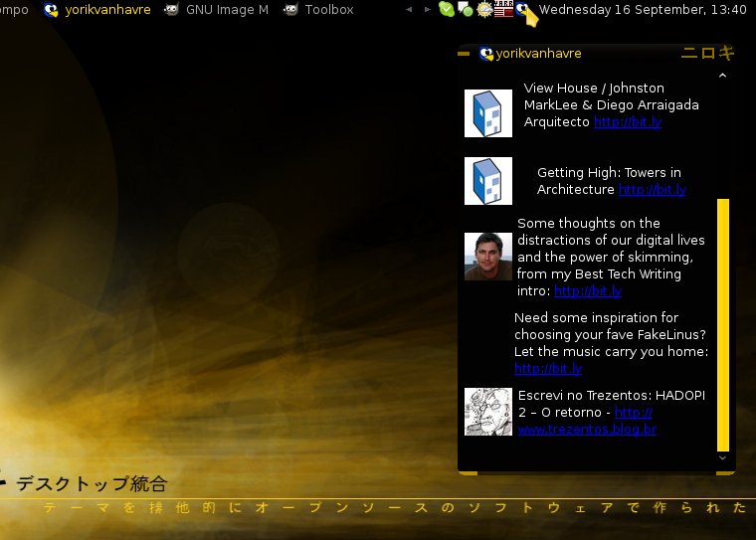Screen dimensions: 756x540
Task: Click the green checkmark tray icon
Action: [446, 10]
